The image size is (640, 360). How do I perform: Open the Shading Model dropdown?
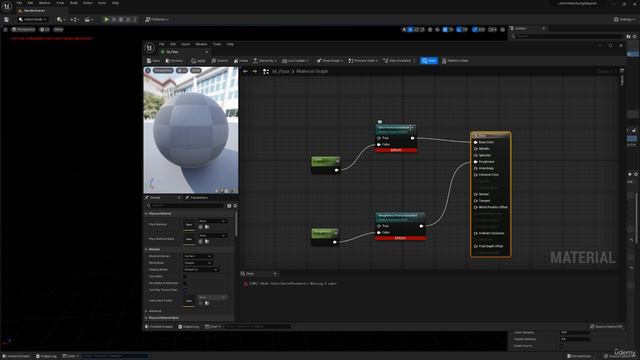coord(201,269)
